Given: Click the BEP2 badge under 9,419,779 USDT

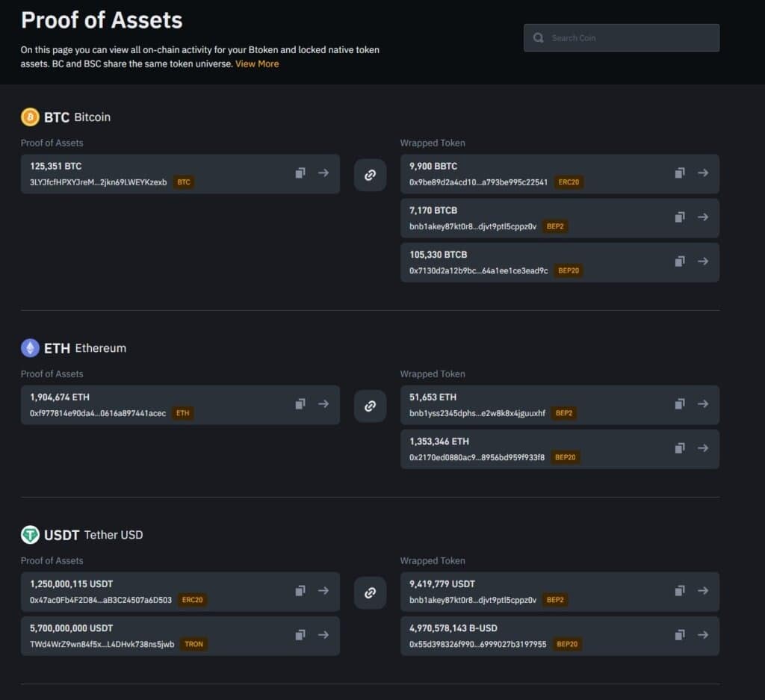Looking at the screenshot, I should [555, 599].
